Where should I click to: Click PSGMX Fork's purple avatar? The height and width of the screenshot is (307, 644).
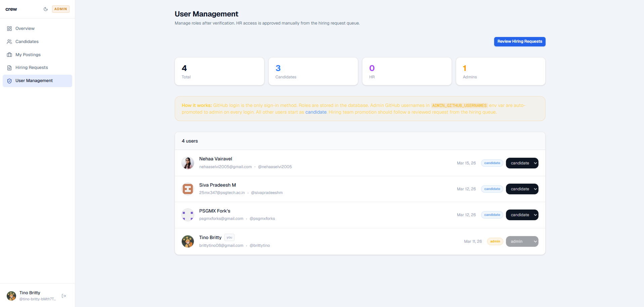pos(187,215)
